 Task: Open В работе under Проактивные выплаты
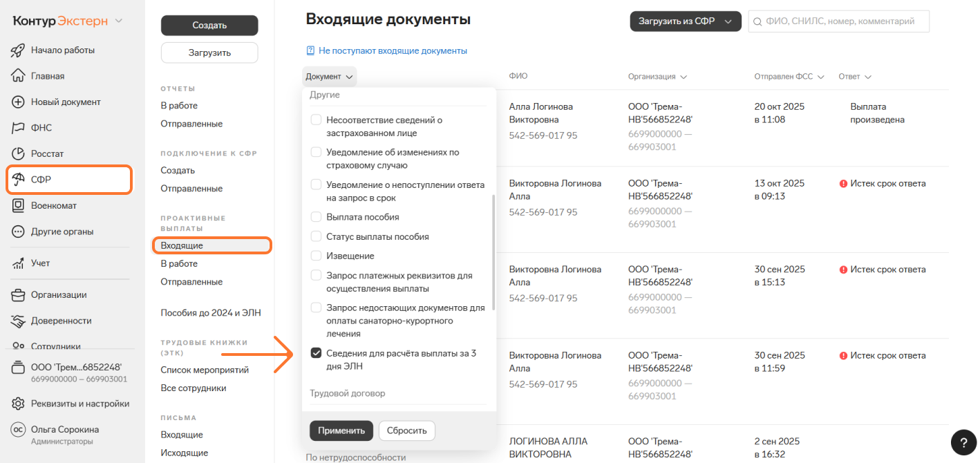179,264
